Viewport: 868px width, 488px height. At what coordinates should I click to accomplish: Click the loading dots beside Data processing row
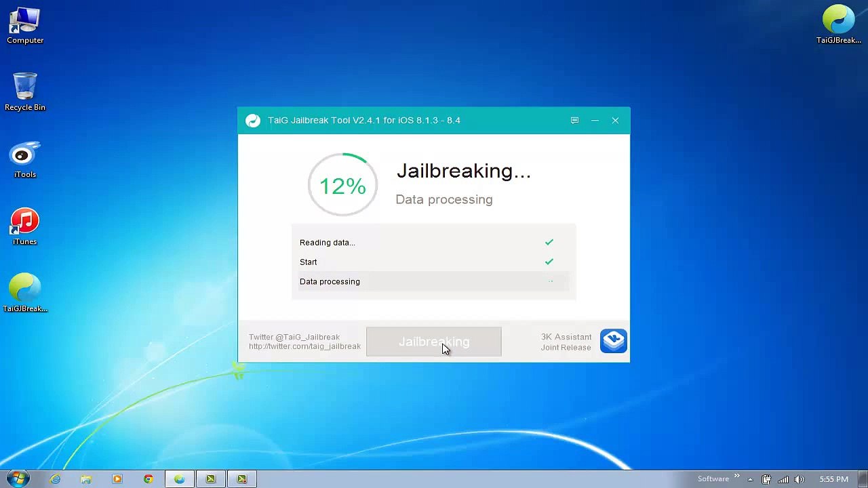551,281
